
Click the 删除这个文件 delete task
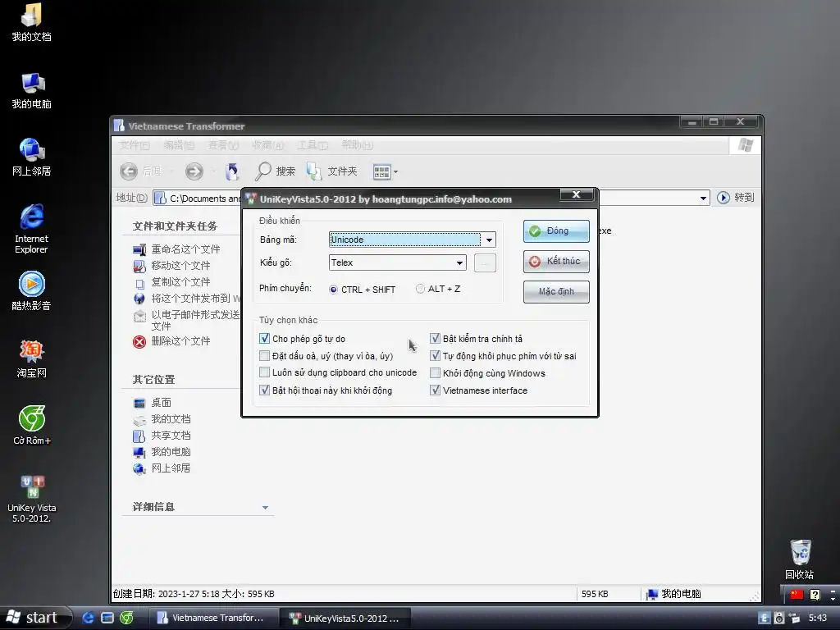pos(171,341)
